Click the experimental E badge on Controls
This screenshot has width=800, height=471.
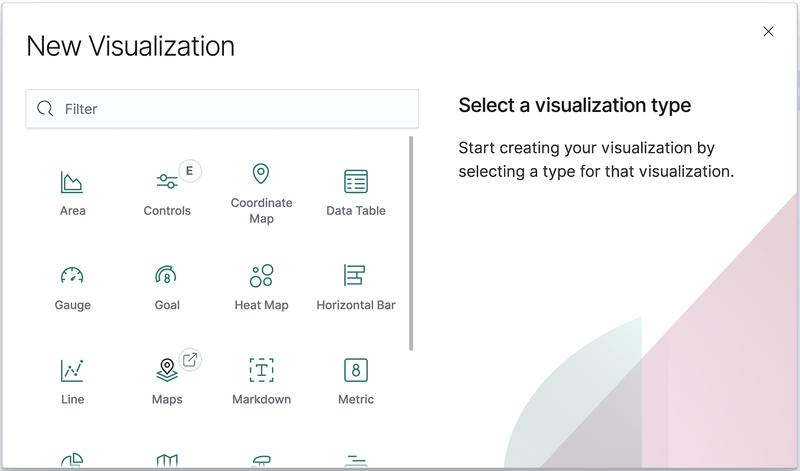point(190,171)
